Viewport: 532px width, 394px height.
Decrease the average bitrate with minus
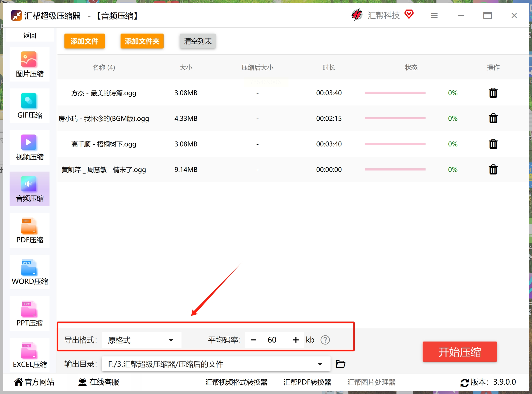253,340
